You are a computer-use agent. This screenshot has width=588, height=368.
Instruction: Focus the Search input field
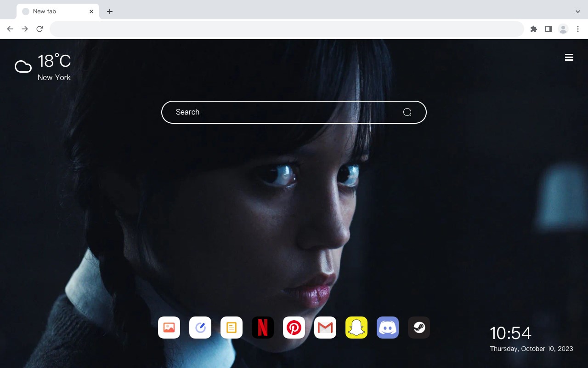click(294, 112)
